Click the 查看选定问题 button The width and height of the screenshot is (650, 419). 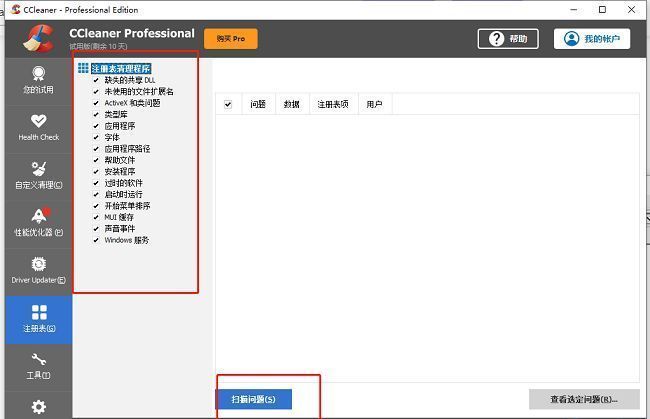[583, 399]
